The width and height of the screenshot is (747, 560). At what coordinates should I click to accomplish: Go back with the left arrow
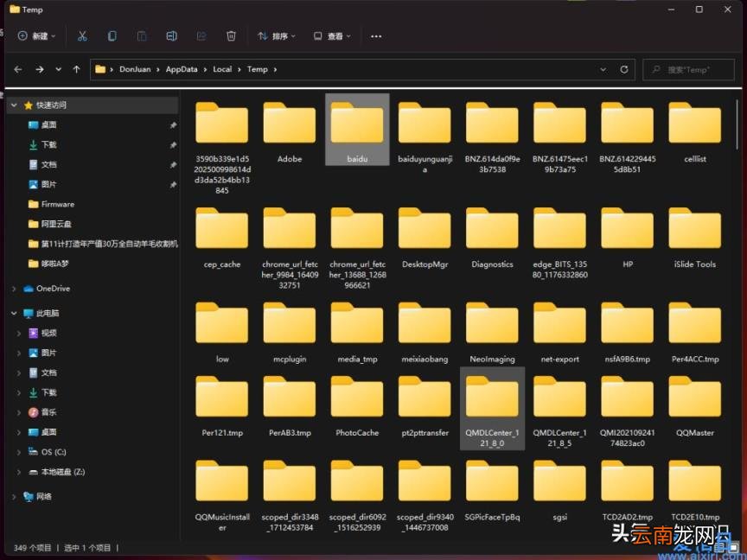click(18, 69)
